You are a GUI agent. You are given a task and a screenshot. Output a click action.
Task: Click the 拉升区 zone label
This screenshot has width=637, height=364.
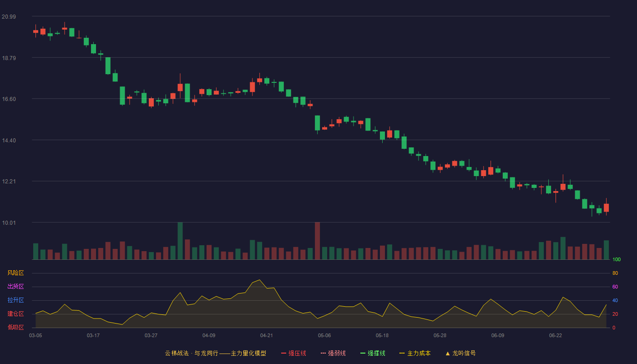(x=15, y=300)
